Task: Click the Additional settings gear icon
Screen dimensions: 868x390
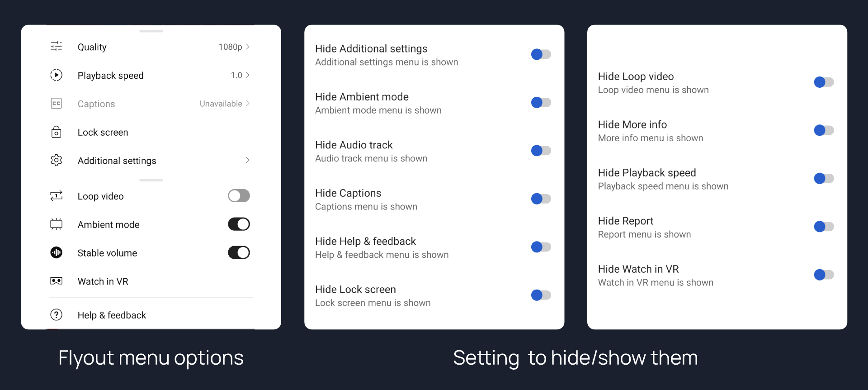Action: click(x=57, y=160)
